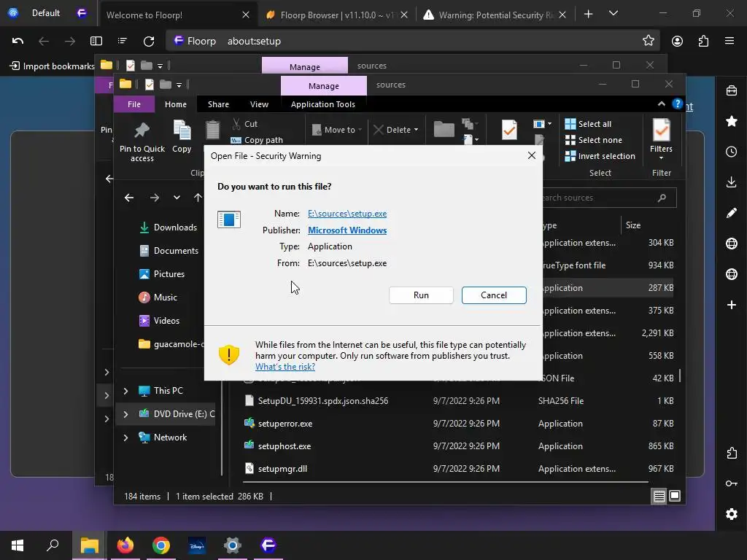The height and width of the screenshot is (560, 747).
Task: Click the New folder icon
Action: pyautogui.click(x=444, y=129)
